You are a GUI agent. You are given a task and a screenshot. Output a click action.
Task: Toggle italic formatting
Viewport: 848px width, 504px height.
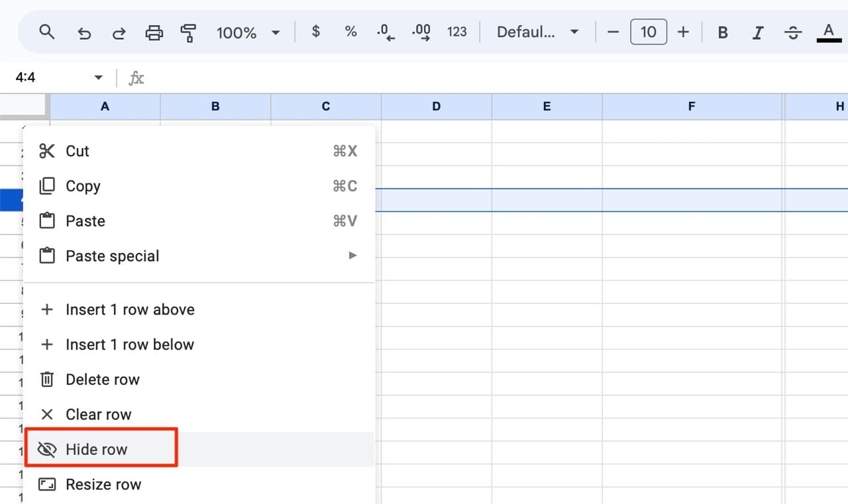click(x=758, y=32)
